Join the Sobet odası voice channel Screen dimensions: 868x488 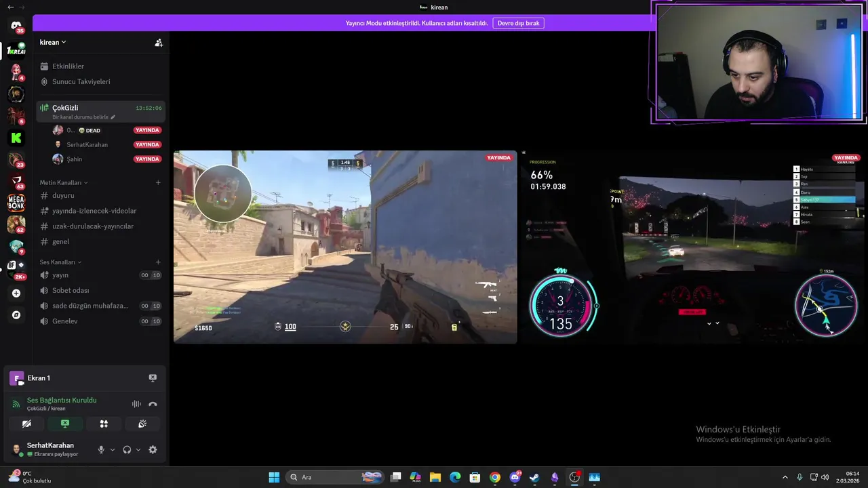[x=100, y=290]
